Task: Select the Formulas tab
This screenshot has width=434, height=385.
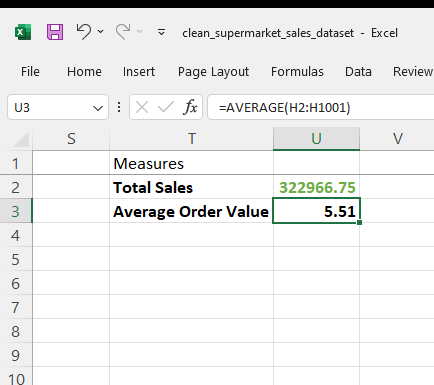Action: pos(297,72)
